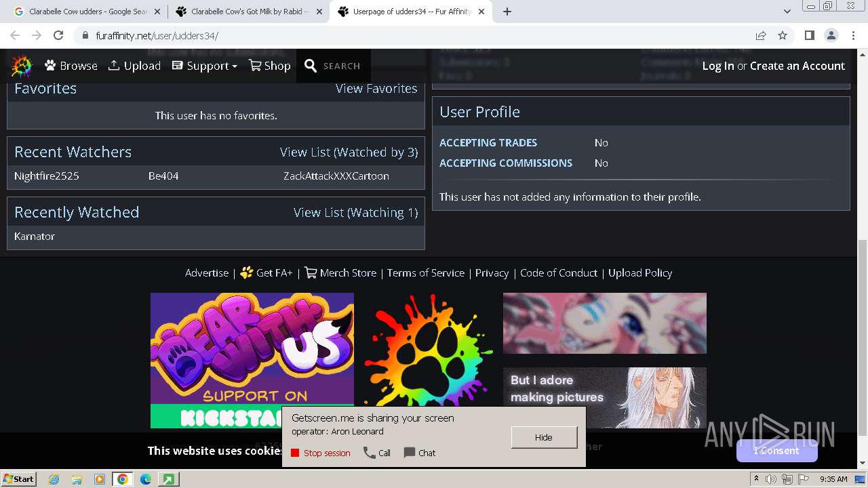Stop the Getscreen.me session
Viewport: 868px width, 488px height.
(321, 453)
